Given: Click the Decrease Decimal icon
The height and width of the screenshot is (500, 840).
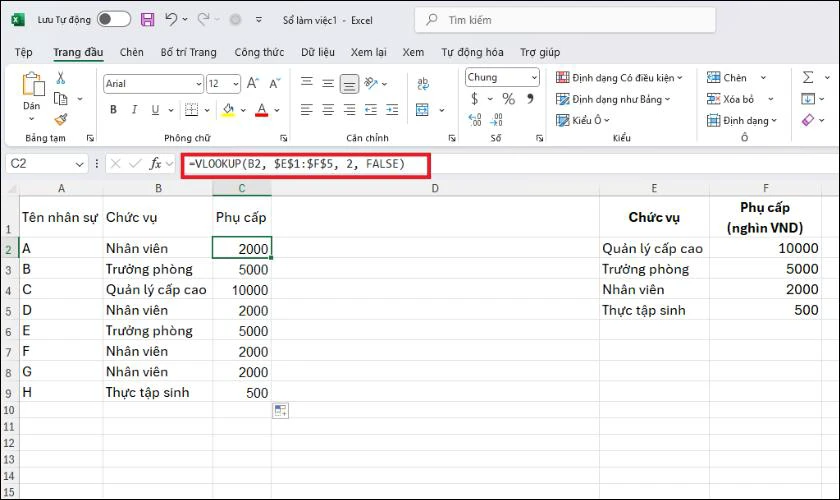Looking at the screenshot, I should 497,120.
